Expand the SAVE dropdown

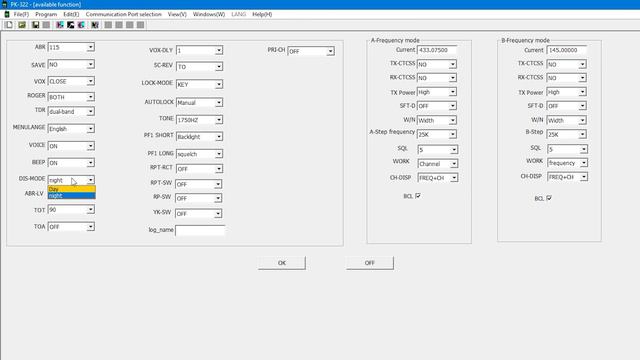90,64
